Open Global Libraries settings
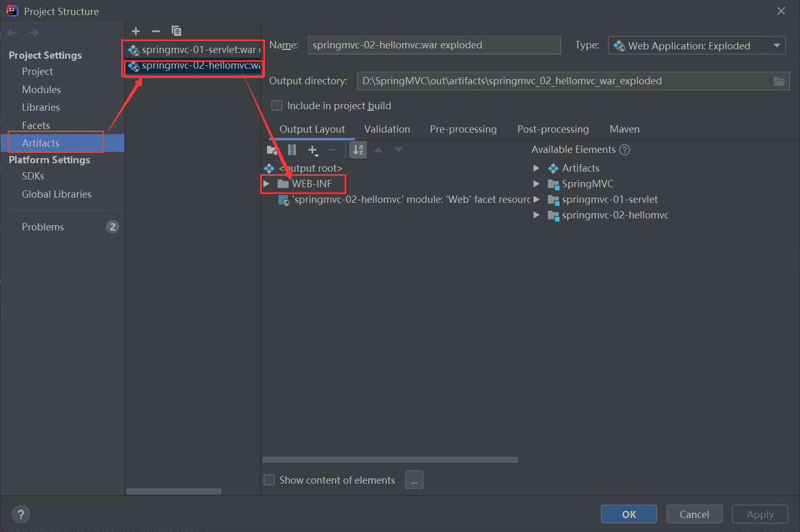This screenshot has height=532, width=800. (57, 194)
